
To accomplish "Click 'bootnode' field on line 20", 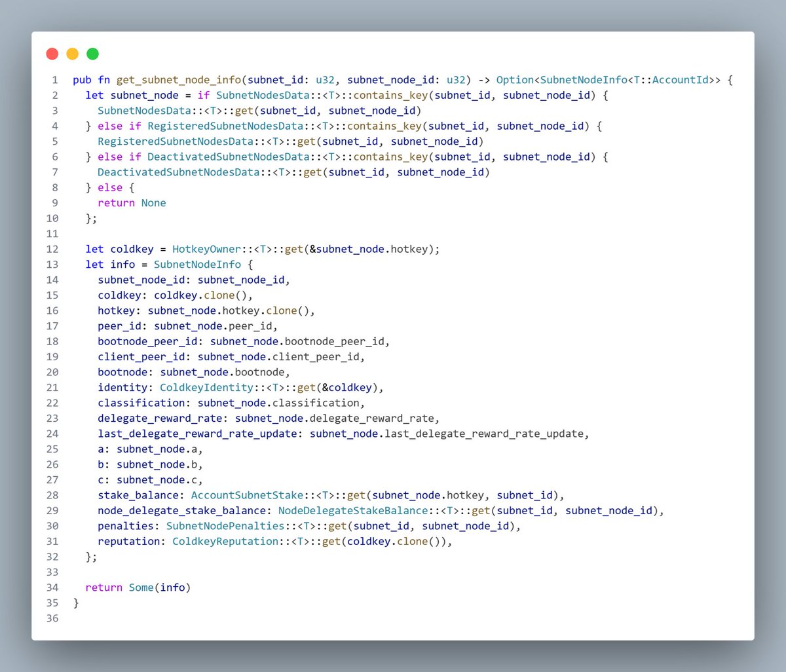I will click(x=123, y=372).
